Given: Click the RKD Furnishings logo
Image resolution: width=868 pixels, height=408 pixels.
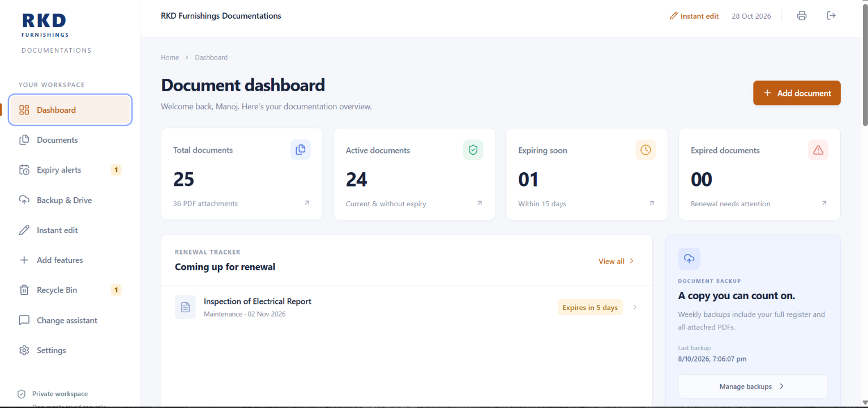Looking at the screenshot, I should tap(45, 25).
